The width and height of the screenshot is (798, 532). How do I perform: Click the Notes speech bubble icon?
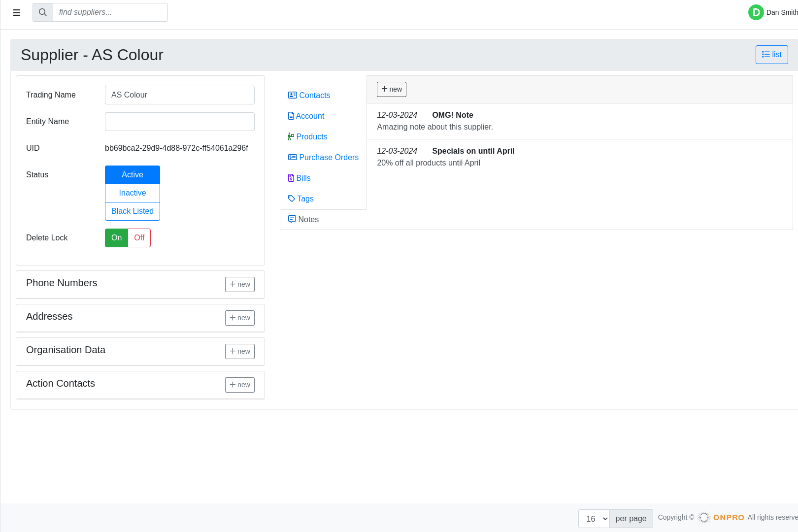click(x=292, y=219)
